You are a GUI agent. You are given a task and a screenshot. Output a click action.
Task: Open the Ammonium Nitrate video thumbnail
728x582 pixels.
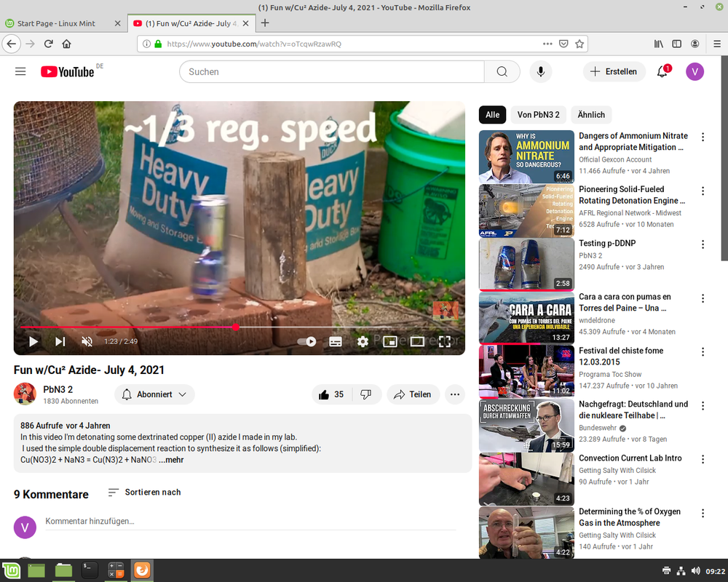tap(526, 157)
